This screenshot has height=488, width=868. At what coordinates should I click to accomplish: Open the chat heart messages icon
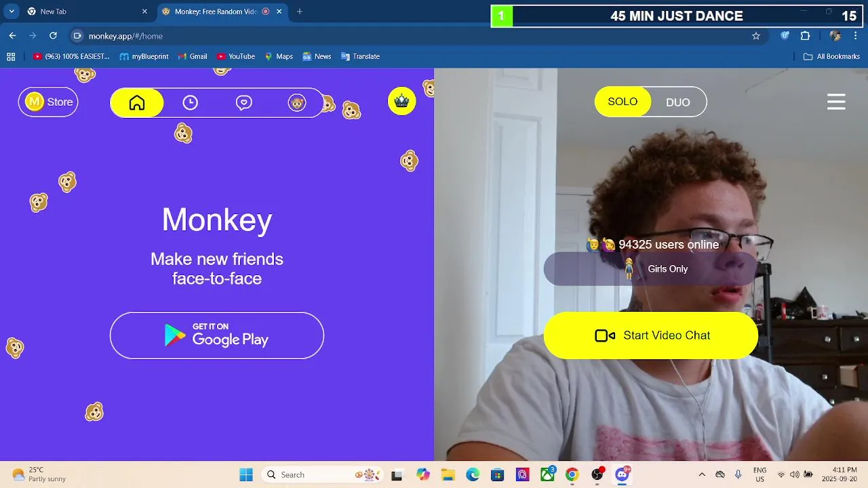[x=244, y=103]
